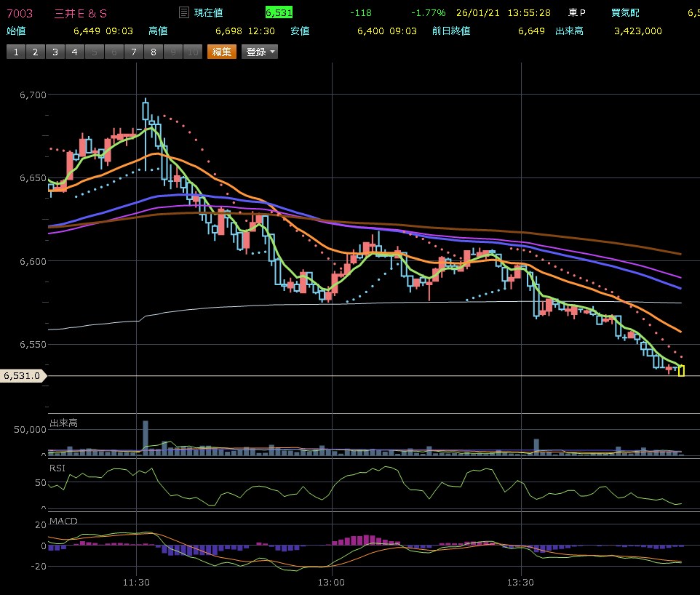Click the tall volume bar near 11:30
The height and width of the screenshot is (595, 700).
pos(146,437)
